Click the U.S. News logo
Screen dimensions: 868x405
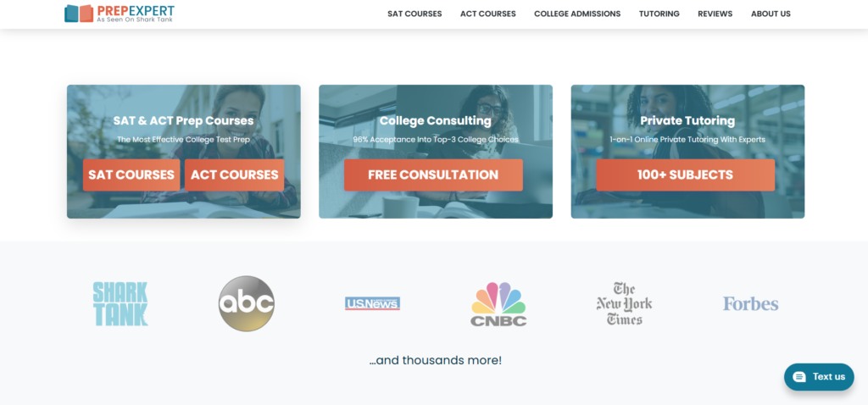[x=373, y=303]
